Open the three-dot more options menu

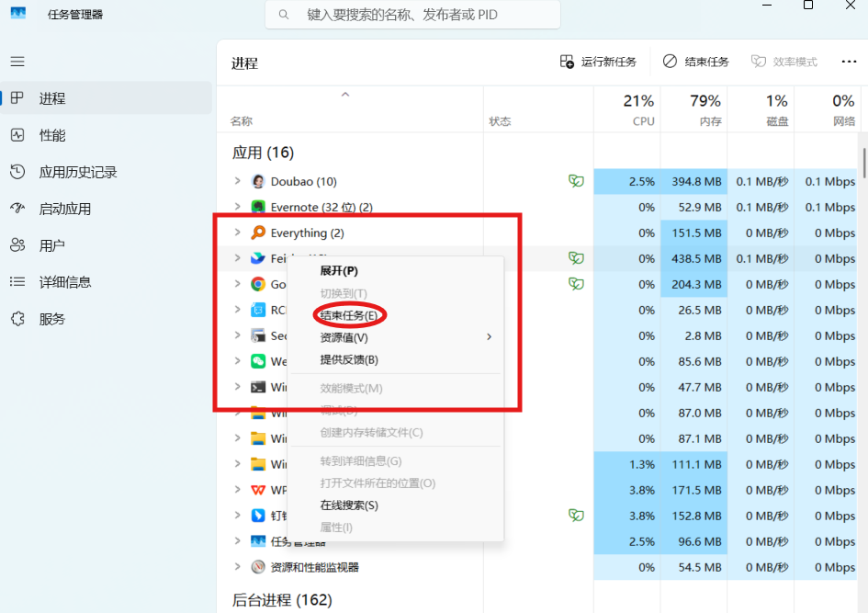tap(849, 62)
